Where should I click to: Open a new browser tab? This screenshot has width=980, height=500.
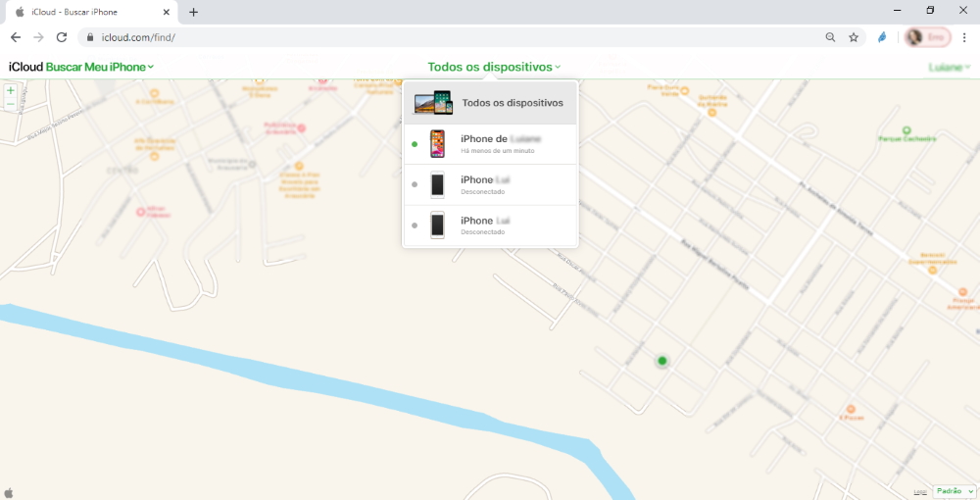(x=194, y=12)
